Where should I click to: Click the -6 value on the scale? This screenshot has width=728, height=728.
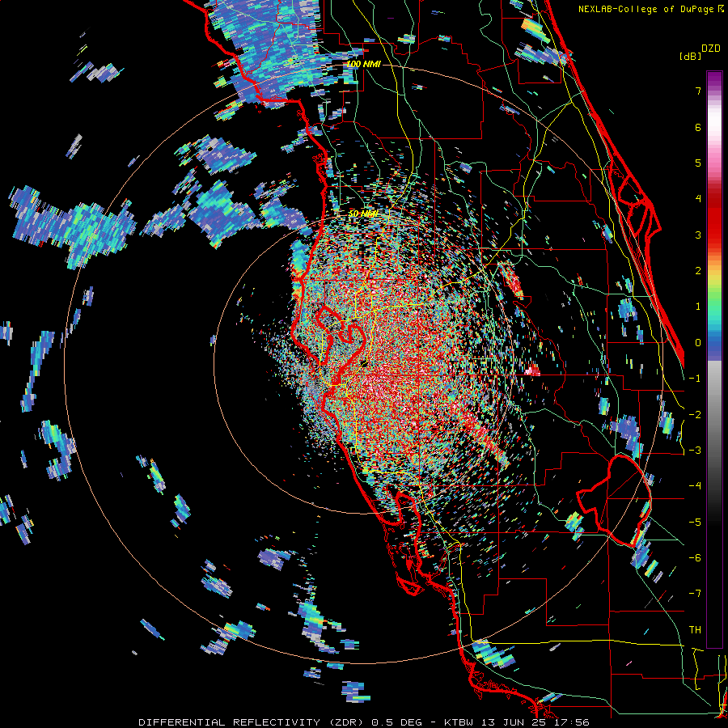[x=695, y=558]
